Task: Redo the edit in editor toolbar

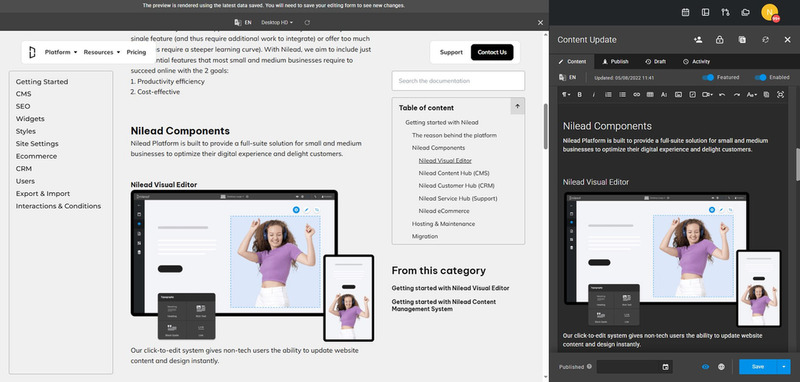Action: (737, 94)
